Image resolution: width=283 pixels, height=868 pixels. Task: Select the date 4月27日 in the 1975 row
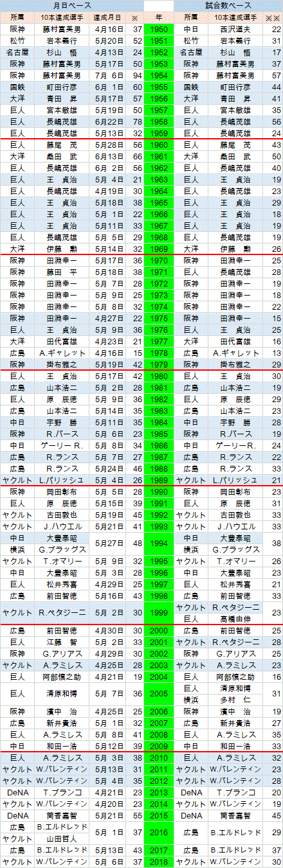(109, 319)
